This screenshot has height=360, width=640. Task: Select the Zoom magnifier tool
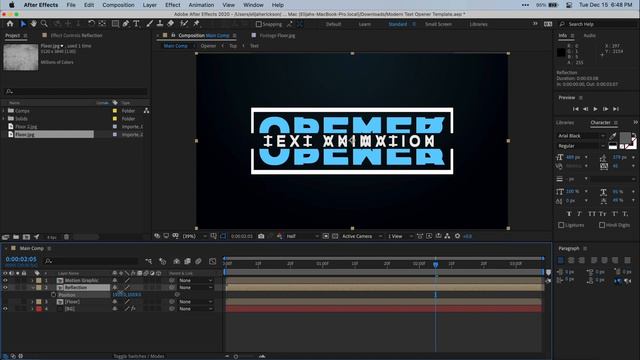pos(44,24)
